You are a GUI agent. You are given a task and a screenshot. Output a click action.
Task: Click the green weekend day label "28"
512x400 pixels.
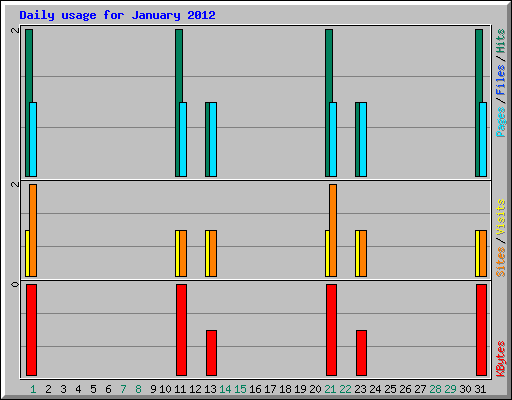435,389
